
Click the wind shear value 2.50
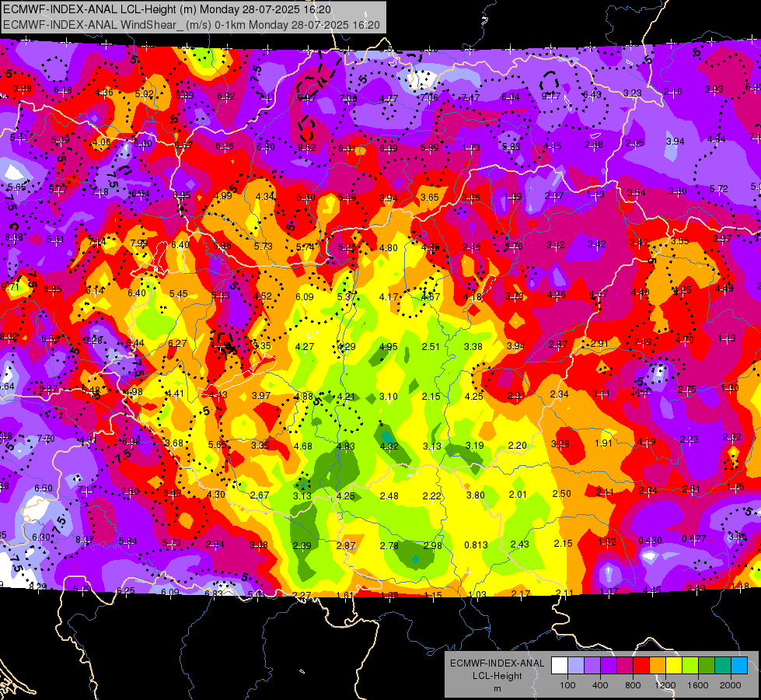(561, 494)
